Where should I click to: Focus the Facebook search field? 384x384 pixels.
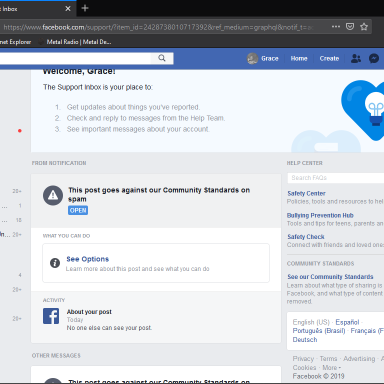pyautogui.click(x=75, y=58)
